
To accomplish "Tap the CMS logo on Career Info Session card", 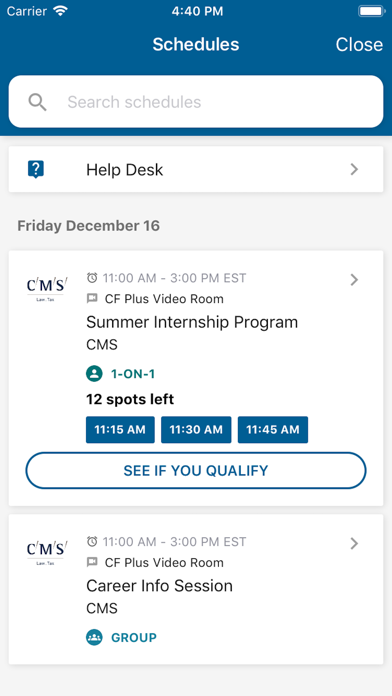I will click(47, 552).
